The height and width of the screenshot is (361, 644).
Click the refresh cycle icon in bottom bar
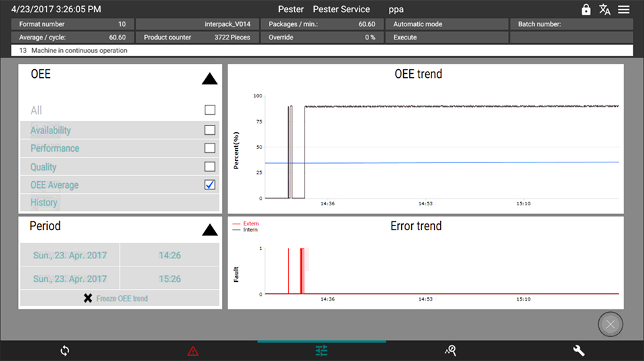64,350
